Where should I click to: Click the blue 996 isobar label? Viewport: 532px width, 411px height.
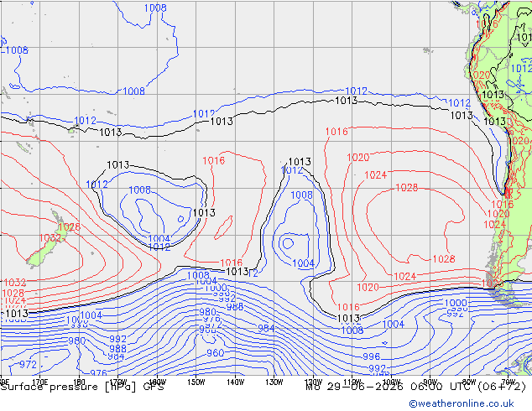(x=371, y=356)
